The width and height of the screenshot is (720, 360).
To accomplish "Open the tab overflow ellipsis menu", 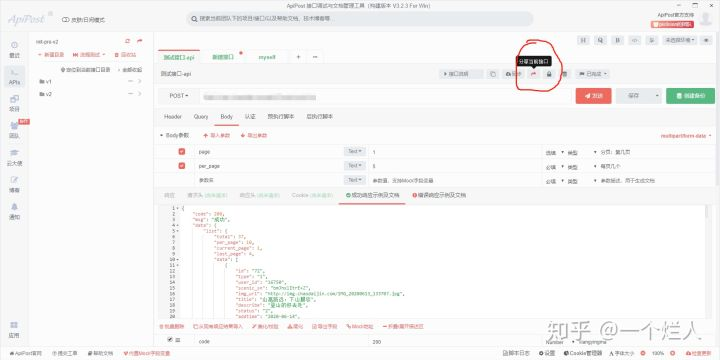I will pos(315,57).
